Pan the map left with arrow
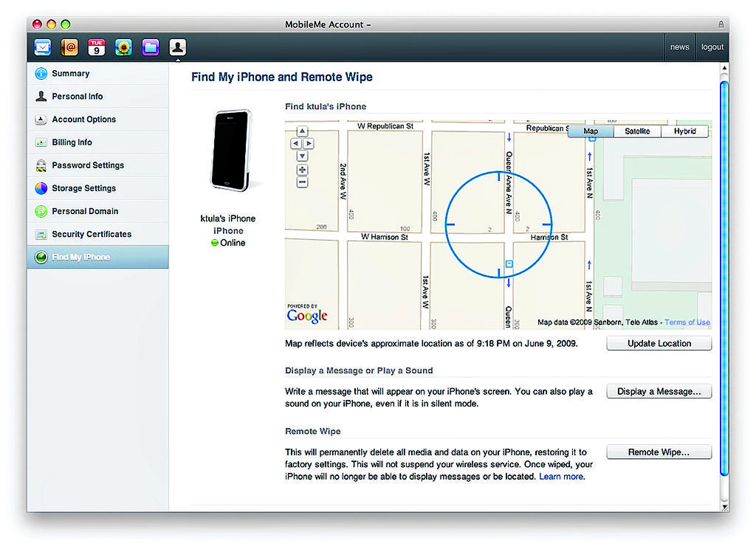This screenshot has height=549, width=756. 295,144
